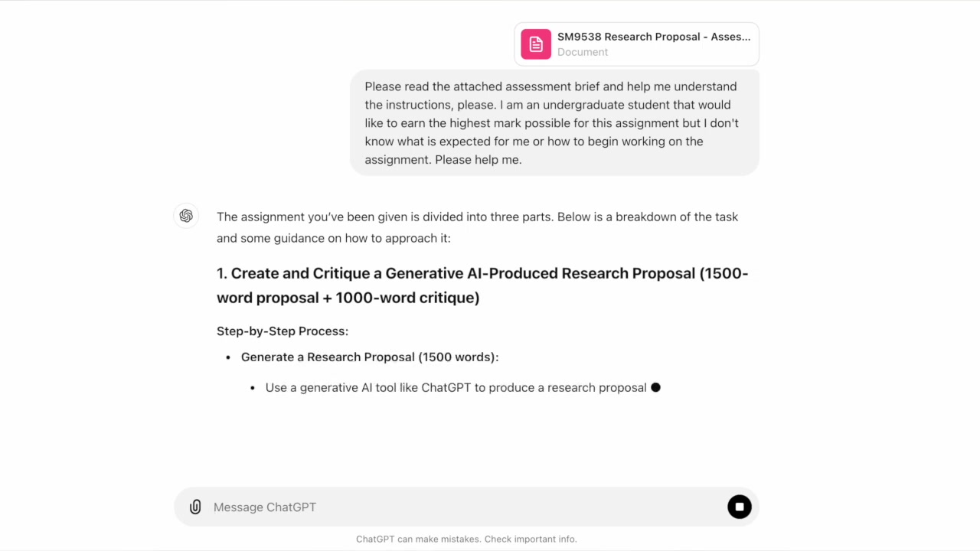The height and width of the screenshot is (551, 980).
Task: Click the "Step-by-Step Process:" subheading
Action: coord(283,331)
